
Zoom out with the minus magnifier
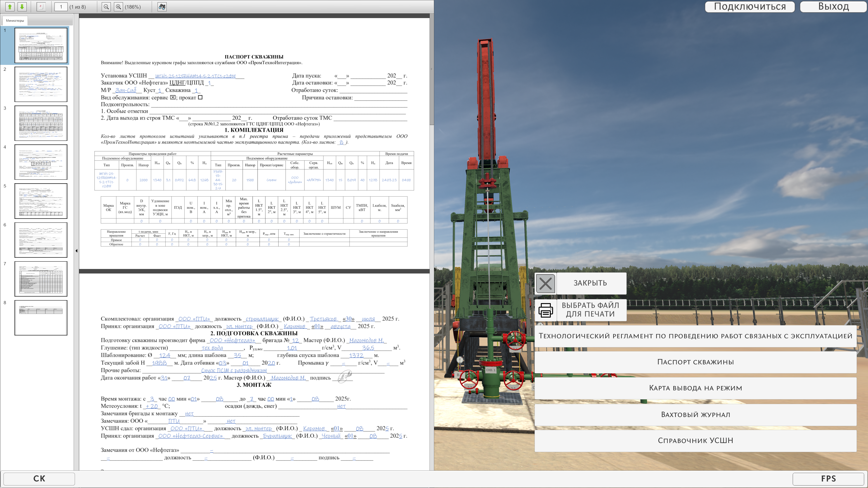[106, 7]
